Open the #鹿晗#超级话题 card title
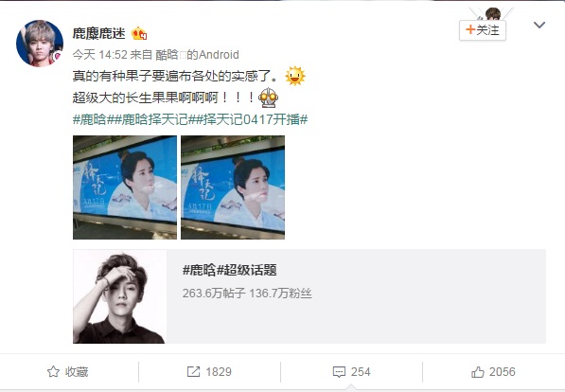The height and width of the screenshot is (392, 565). point(230,270)
